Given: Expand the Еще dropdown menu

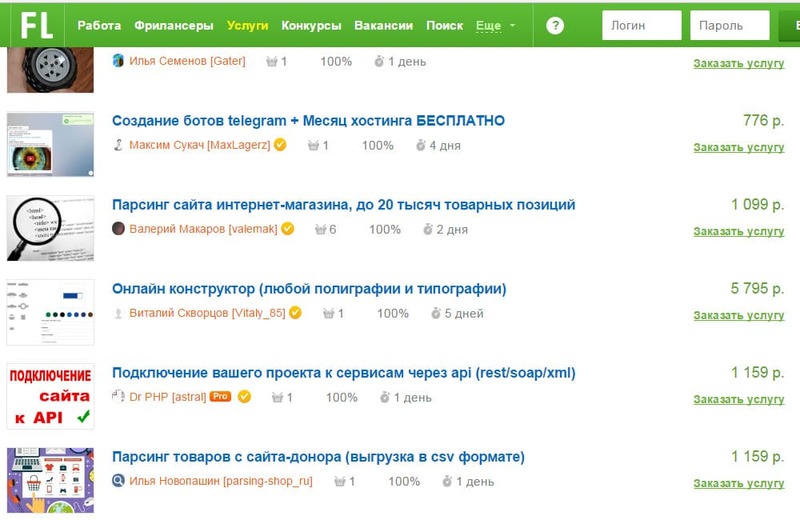Looking at the screenshot, I should pos(496,25).
